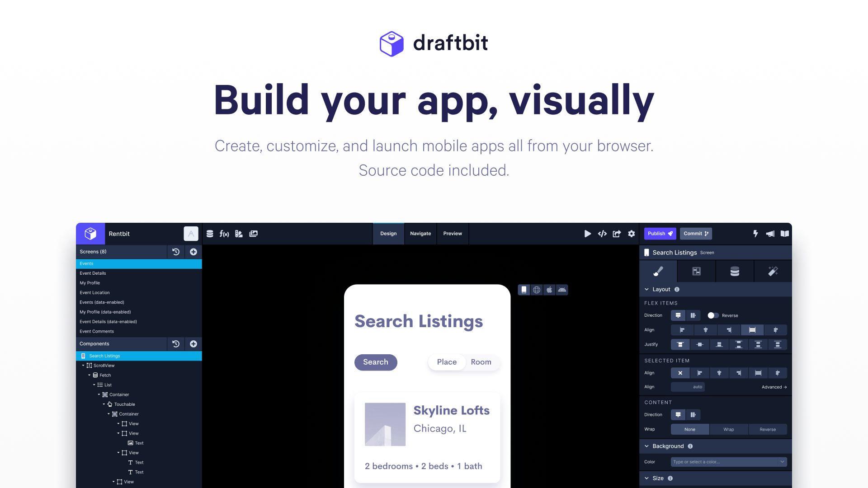Expand the Size section
The width and height of the screenshot is (868, 488).
coord(646,478)
